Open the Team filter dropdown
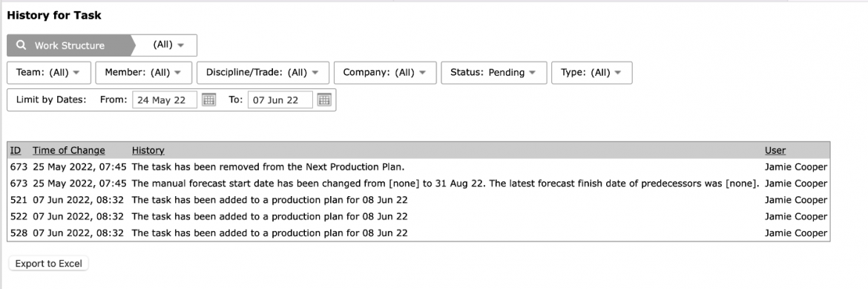Screen dimensions: 868x289 (49, 73)
